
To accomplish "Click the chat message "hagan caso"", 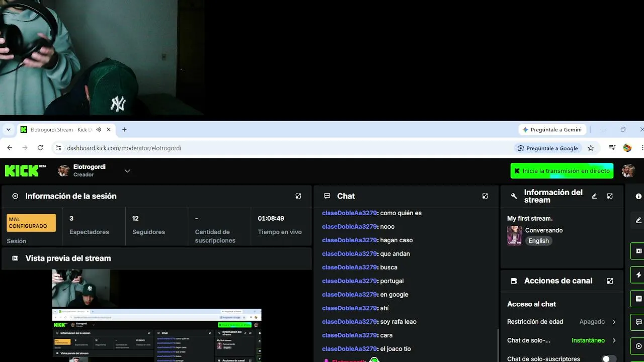I will [x=396, y=240].
